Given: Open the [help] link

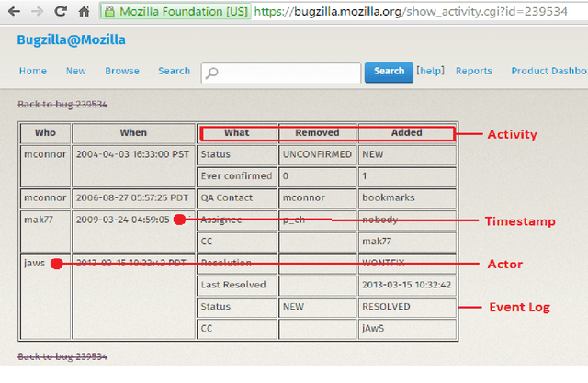Looking at the screenshot, I should click(x=430, y=72).
